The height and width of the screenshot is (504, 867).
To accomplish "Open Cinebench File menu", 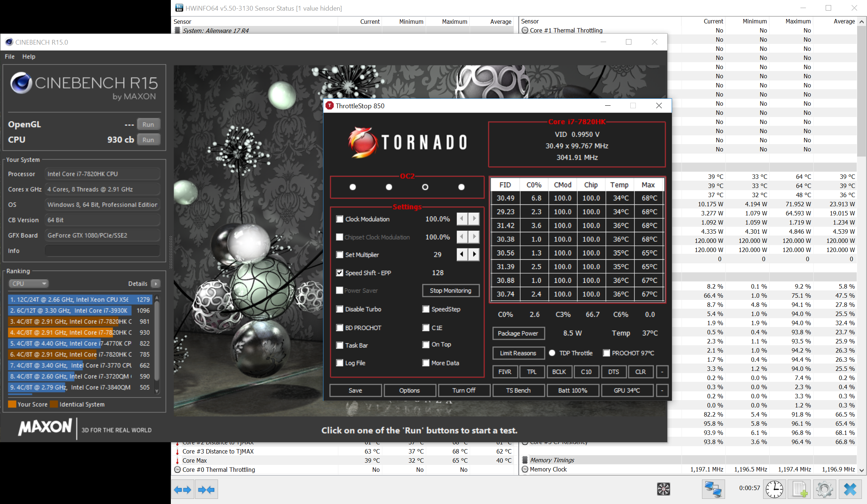I will pos(10,56).
